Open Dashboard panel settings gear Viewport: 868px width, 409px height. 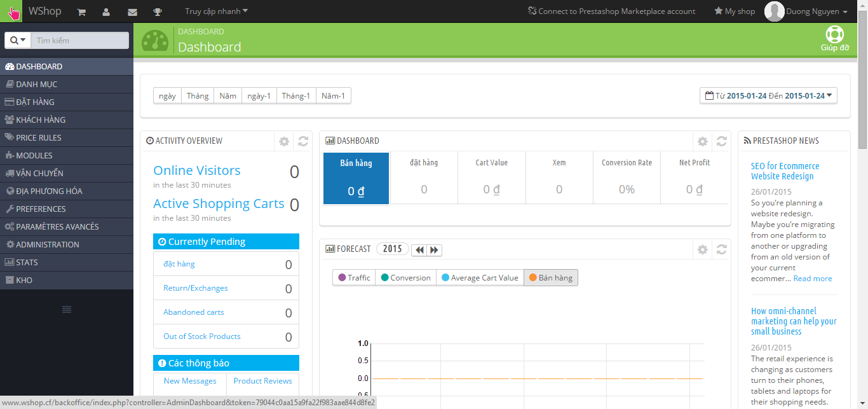(702, 141)
